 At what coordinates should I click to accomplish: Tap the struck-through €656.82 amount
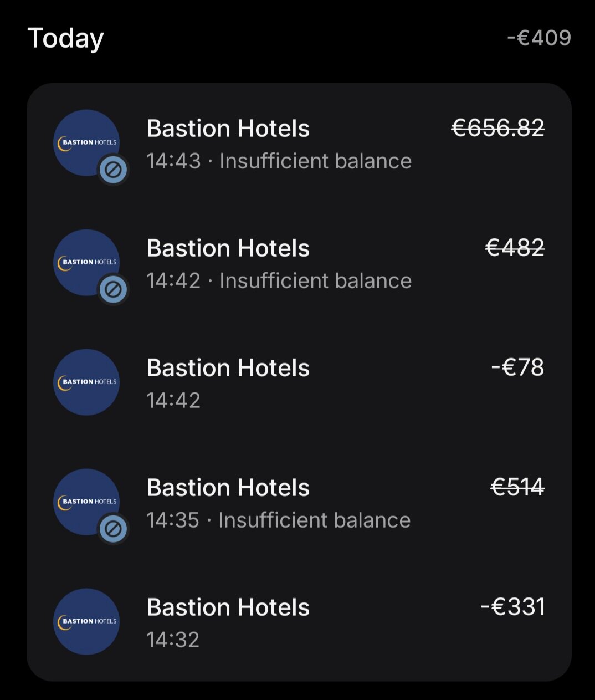click(497, 128)
